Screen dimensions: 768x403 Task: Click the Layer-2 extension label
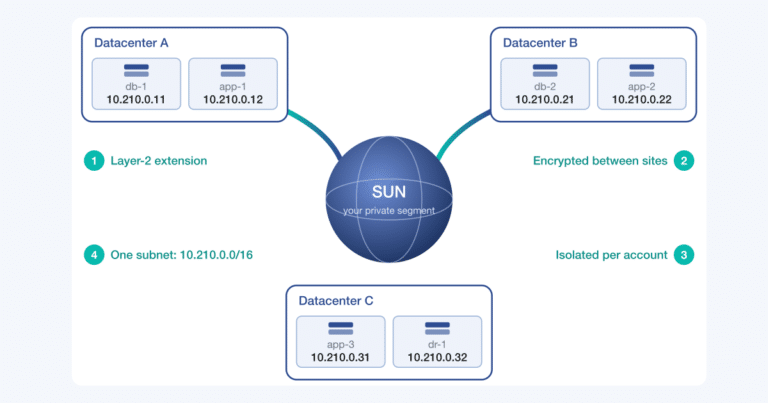[159, 161]
